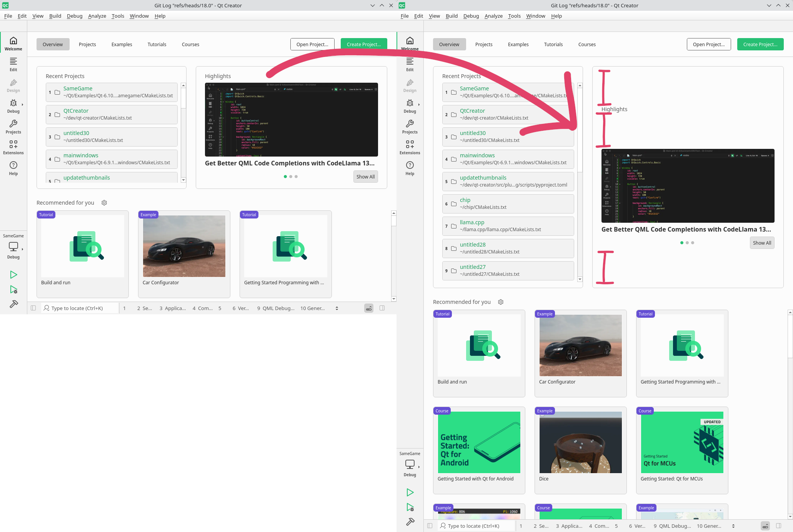Open output panes selector in left window
Screen dimensions: 793x532
[337, 308]
